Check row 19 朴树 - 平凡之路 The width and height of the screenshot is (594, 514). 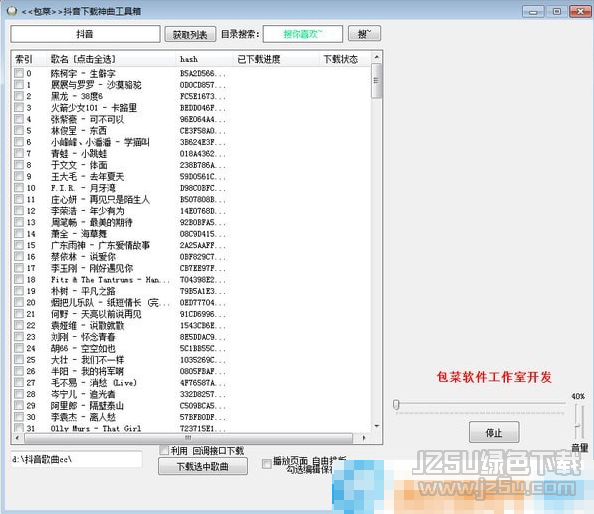[19, 291]
